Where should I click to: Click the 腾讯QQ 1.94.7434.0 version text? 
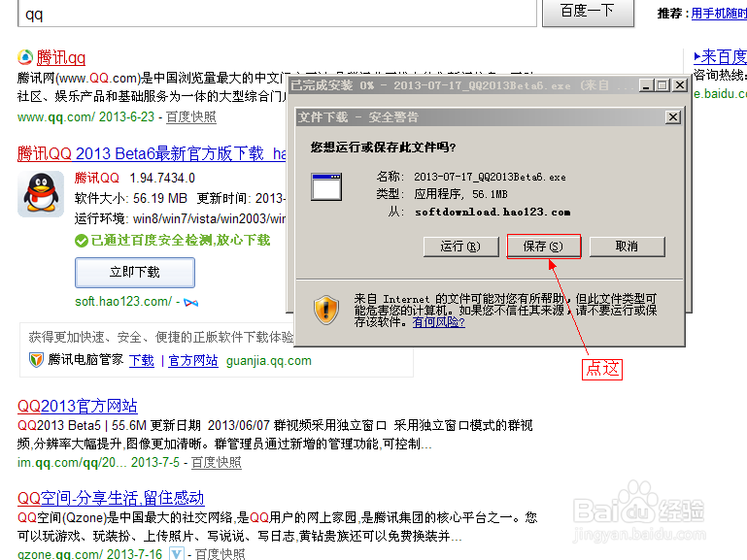pos(135,178)
